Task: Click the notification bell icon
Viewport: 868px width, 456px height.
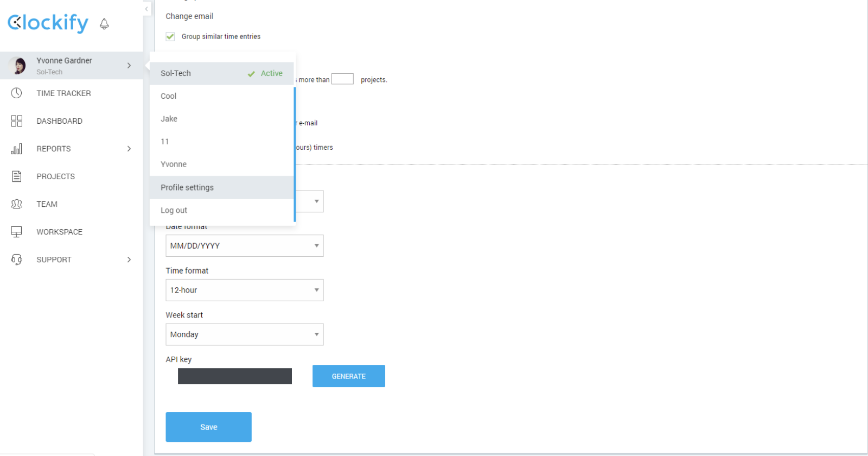Action: [104, 24]
